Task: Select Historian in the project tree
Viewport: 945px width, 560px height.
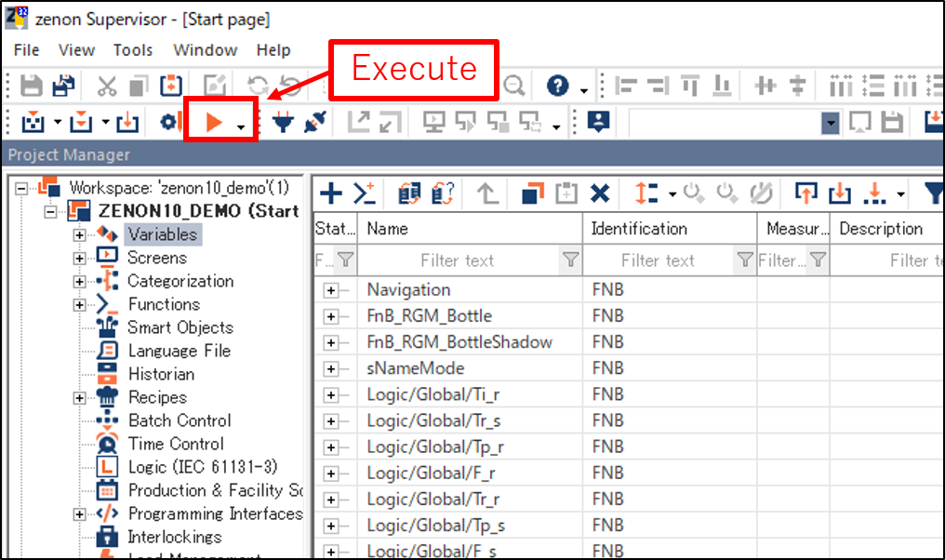Action: click(161, 374)
